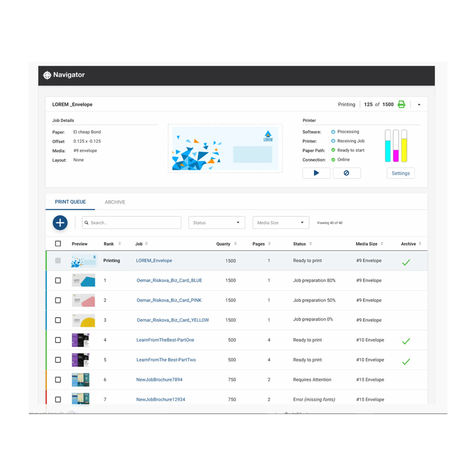Screen dimensions: 476x476
Task: Sort by Job column arrows
Action: tap(146, 244)
